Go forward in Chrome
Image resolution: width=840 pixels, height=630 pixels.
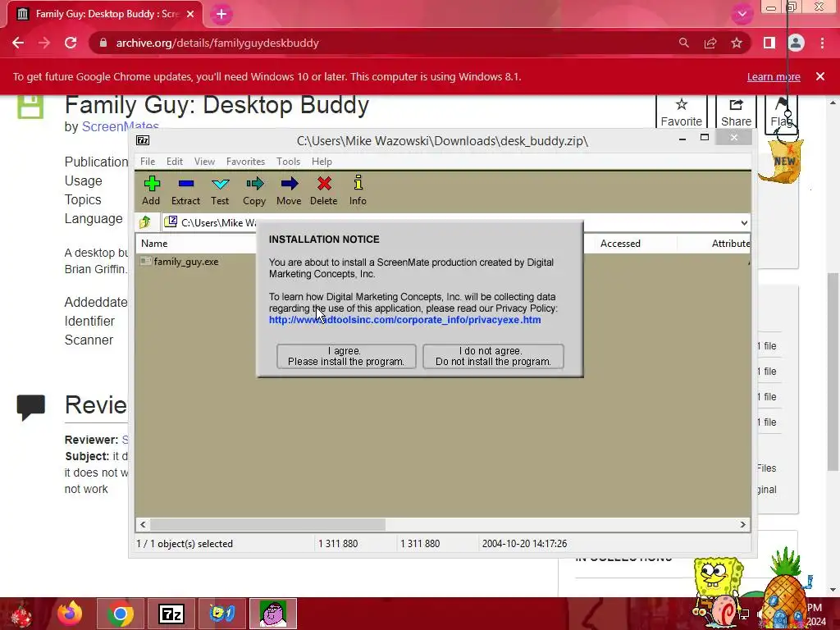pos(44,43)
